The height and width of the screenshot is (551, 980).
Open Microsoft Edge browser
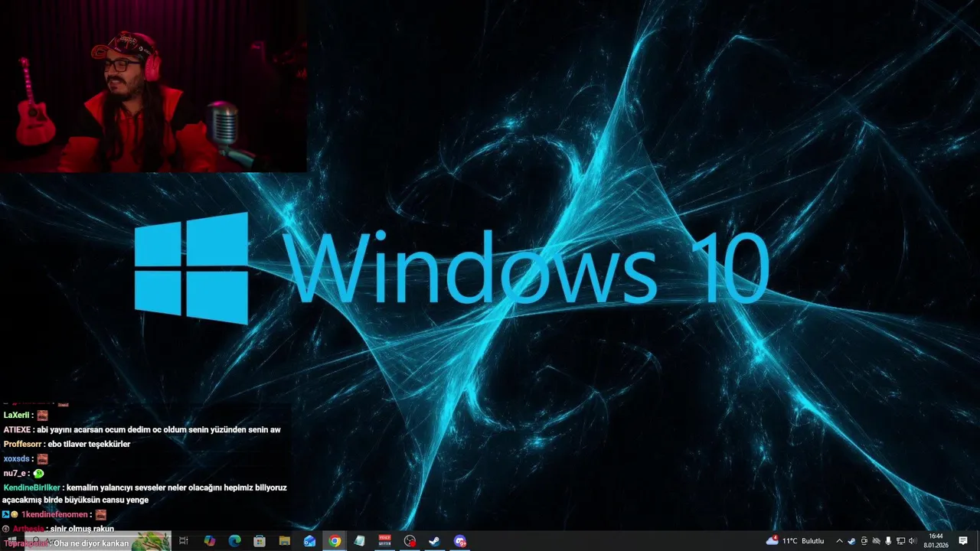[234, 541]
